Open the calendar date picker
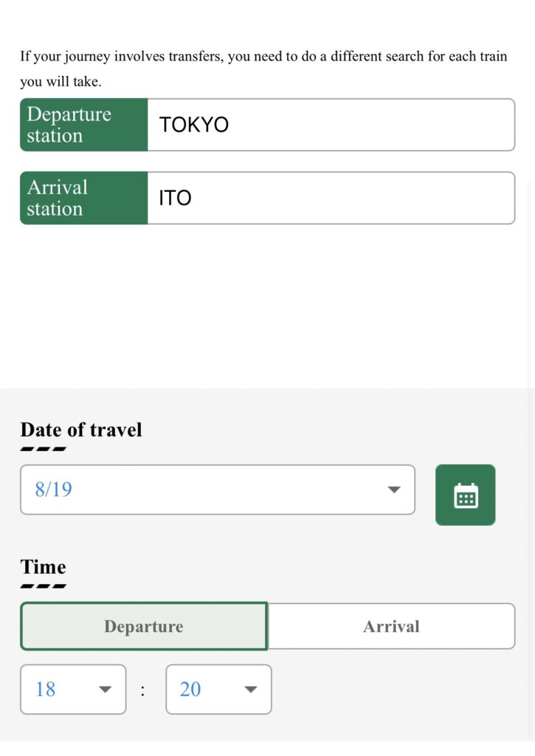This screenshot has height=756, width=535. tap(465, 495)
